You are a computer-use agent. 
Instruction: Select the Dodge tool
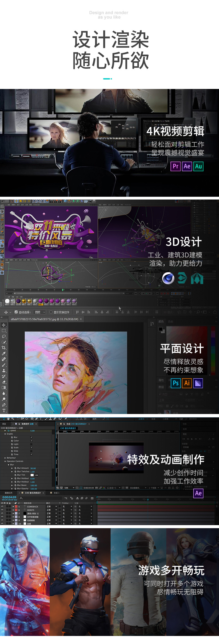tap(4, 399)
